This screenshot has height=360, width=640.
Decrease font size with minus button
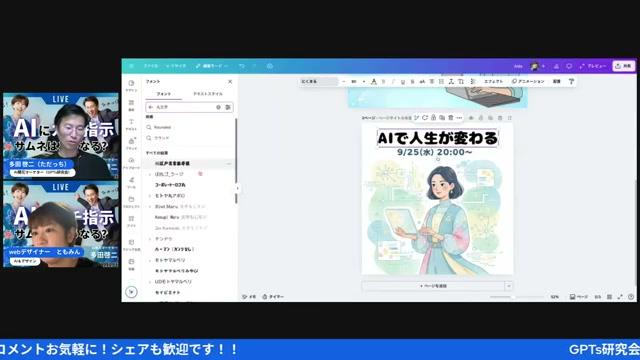344,82
